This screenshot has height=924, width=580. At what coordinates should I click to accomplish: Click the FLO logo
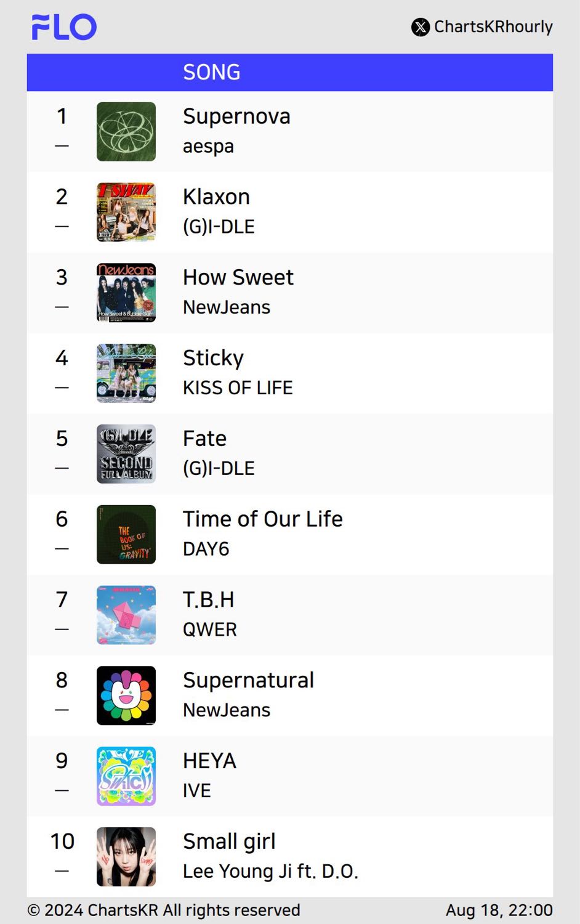[64, 27]
